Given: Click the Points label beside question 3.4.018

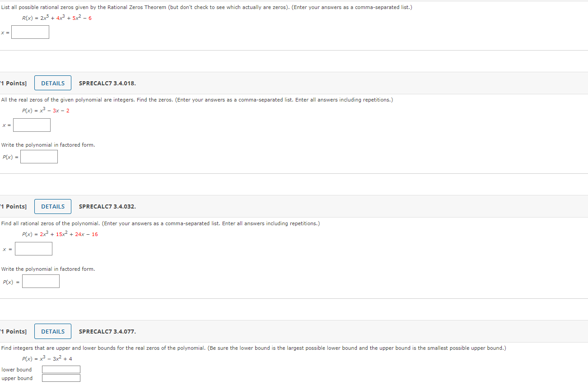Looking at the screenshot, I should click(14, 83).
